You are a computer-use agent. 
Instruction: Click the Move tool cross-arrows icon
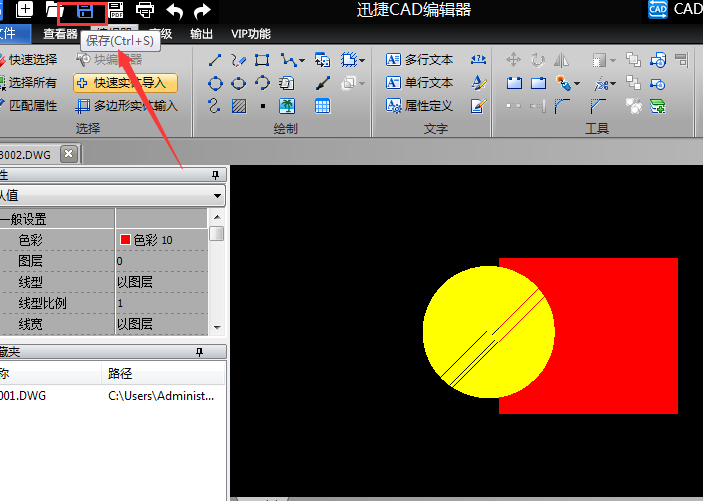pos(513,60)
